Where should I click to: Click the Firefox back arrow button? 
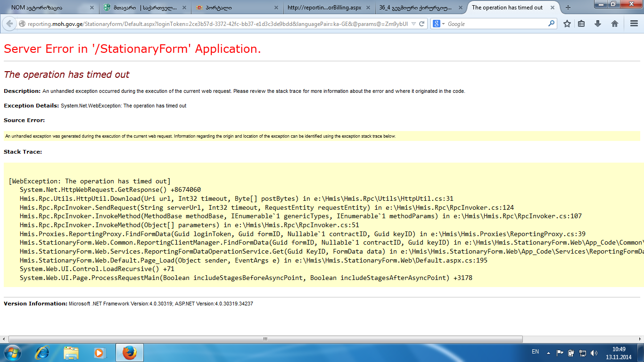coord(9,24)
